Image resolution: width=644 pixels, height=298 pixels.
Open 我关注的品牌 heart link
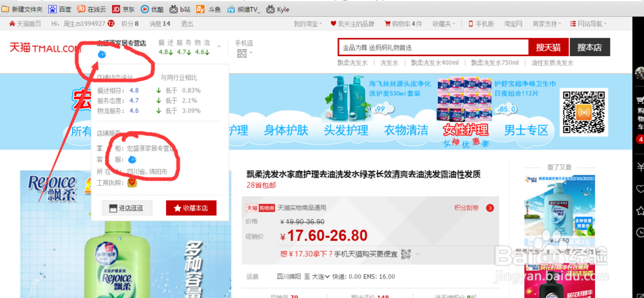[x=352, y=24]
